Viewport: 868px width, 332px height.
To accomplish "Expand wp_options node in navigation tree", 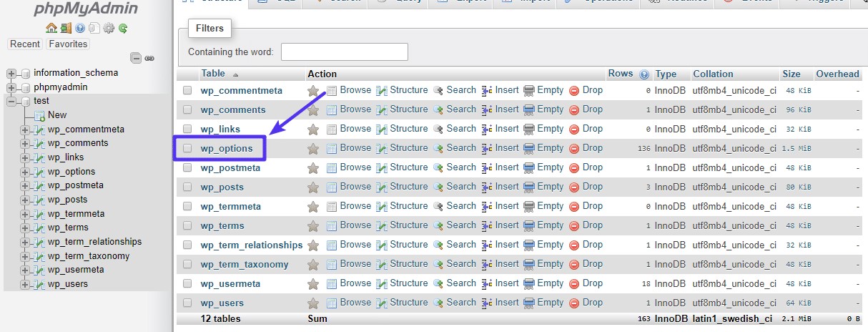I will coord(25,172).
